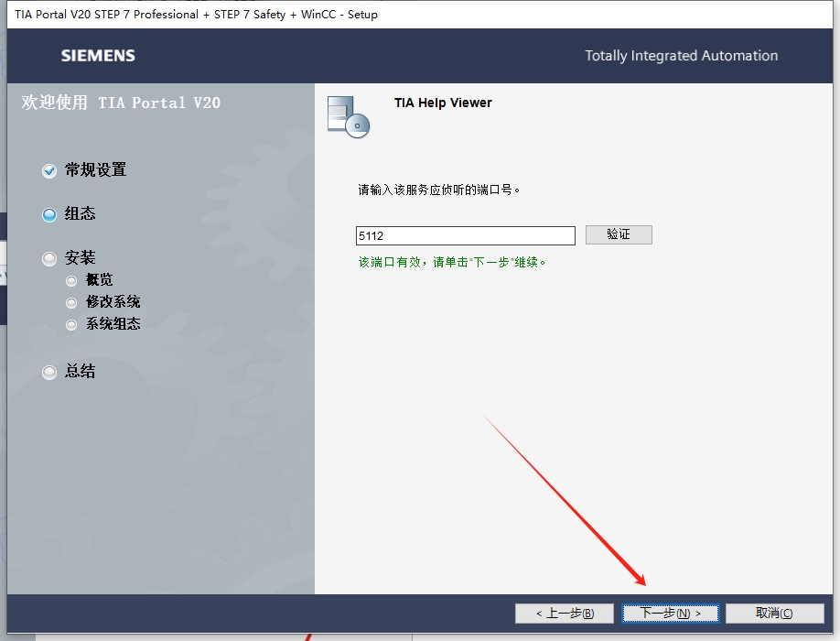
Task: Select the 组态 step label
Action: click(x=81, y=213)
